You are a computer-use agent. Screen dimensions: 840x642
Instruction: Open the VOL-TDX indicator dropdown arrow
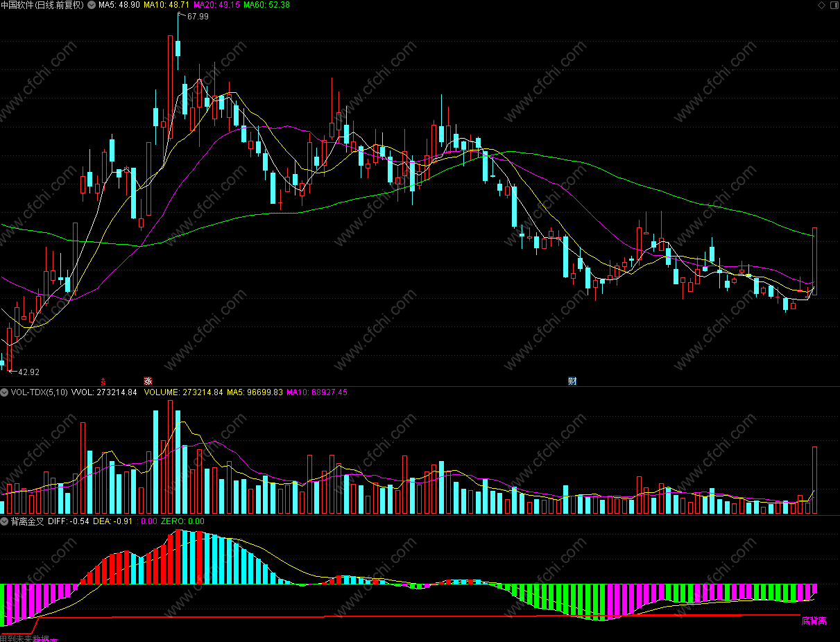point(4,392)
